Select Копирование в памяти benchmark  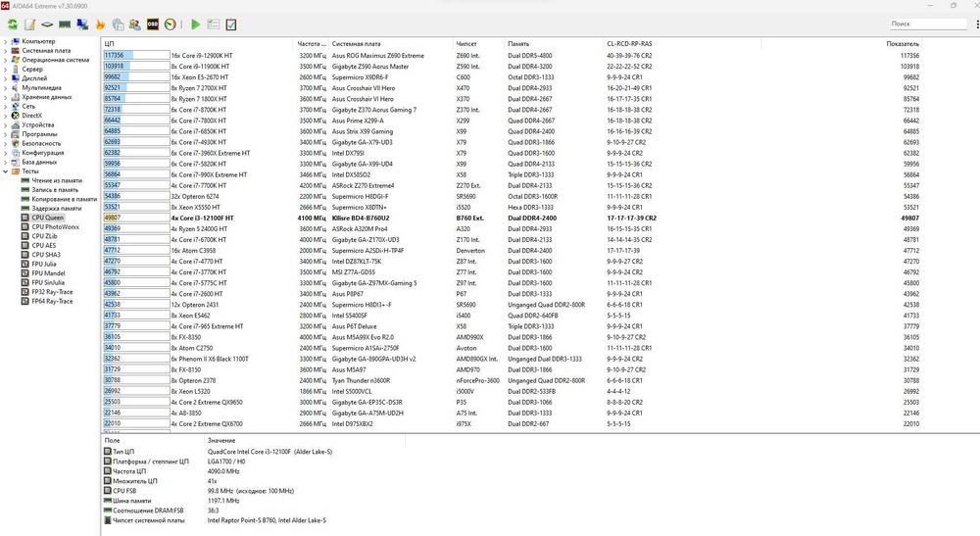(64, 199)
